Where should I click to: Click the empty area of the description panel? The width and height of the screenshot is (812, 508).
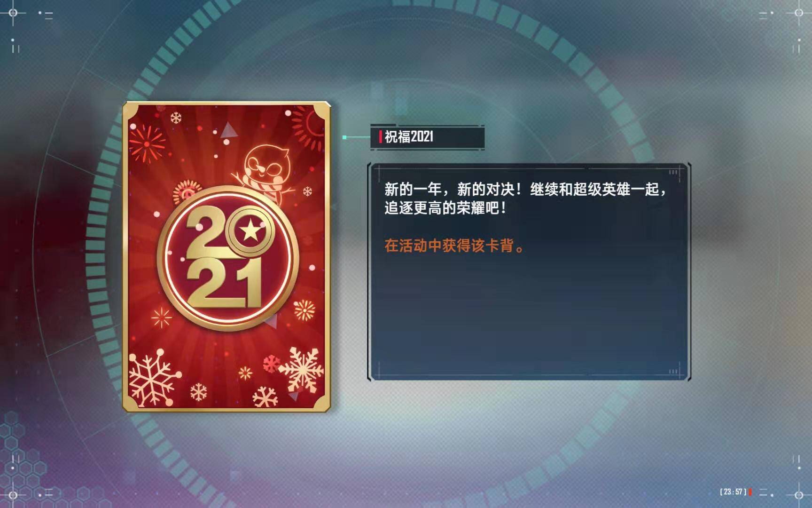point(529,315)
